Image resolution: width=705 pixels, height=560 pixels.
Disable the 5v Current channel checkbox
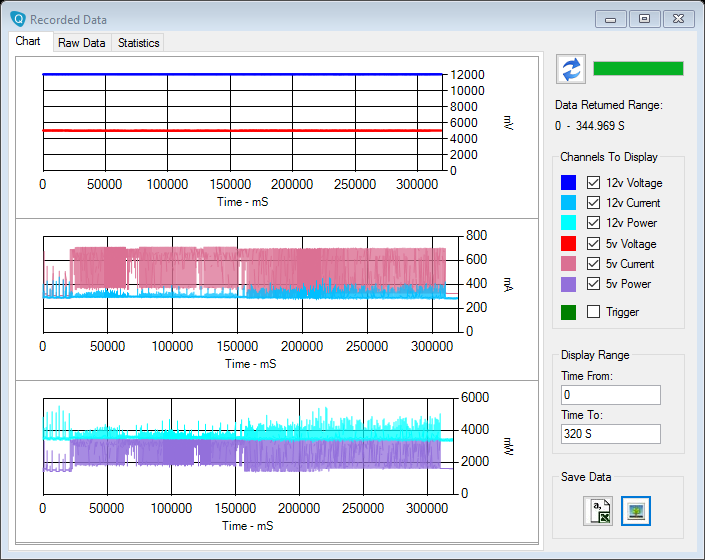pos(593,264)
